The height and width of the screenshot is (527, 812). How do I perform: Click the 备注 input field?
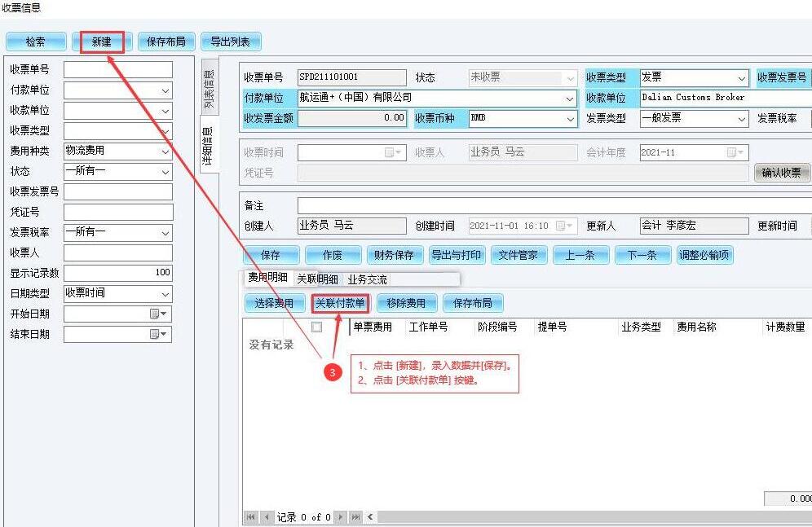(554, 205)
